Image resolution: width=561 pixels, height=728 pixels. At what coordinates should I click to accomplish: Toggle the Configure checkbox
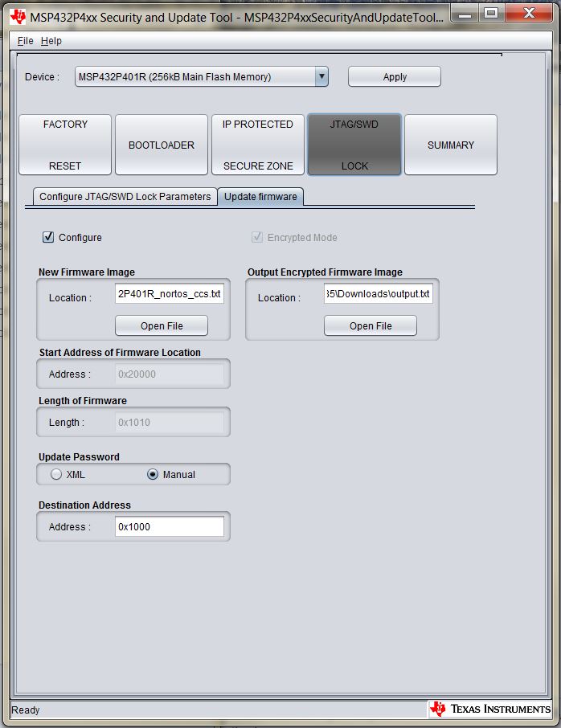(x=48, y=237)
